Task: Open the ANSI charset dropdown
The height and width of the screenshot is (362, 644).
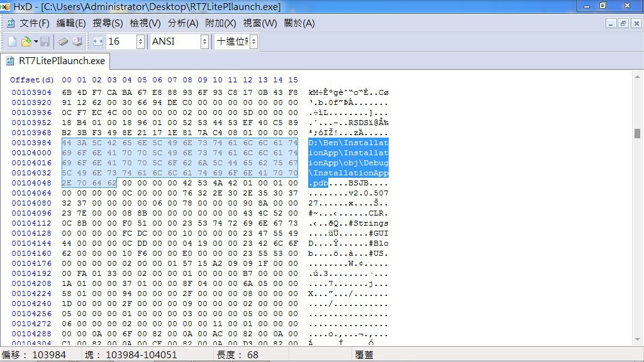Action: (x=204, y=41)
